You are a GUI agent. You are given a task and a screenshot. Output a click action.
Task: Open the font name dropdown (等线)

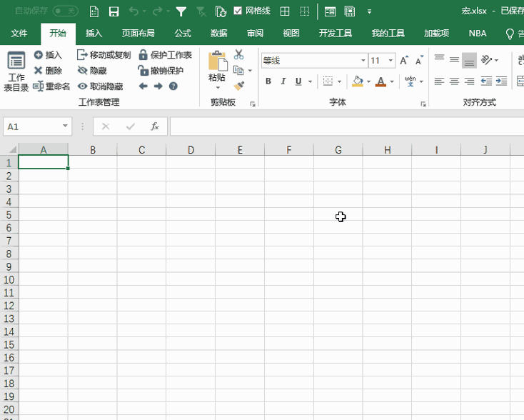(363, 61)
